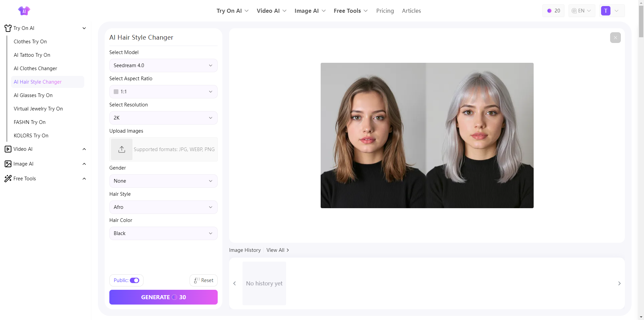Click the Free Tools magic wand icon
Image resolution: width=644 pixels, height=320 pixels.
tap(8, 179)
